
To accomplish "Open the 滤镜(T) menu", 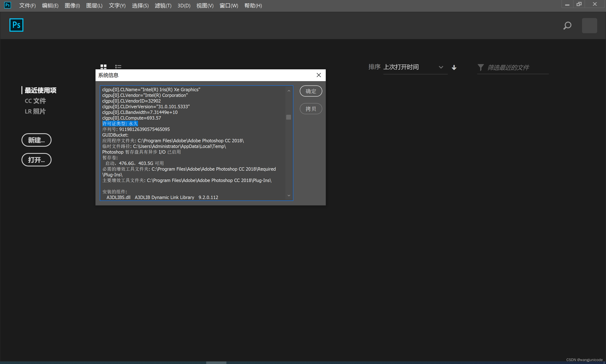I will tap(163, 5).
